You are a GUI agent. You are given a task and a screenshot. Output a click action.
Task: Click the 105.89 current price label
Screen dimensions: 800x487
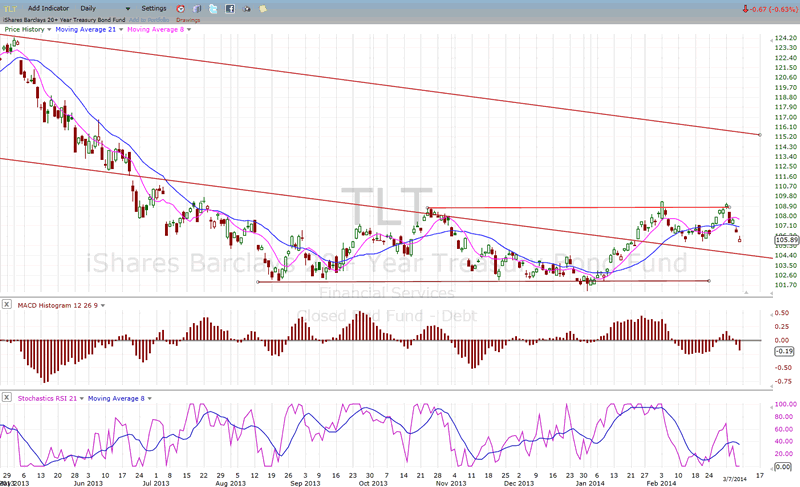786,240
